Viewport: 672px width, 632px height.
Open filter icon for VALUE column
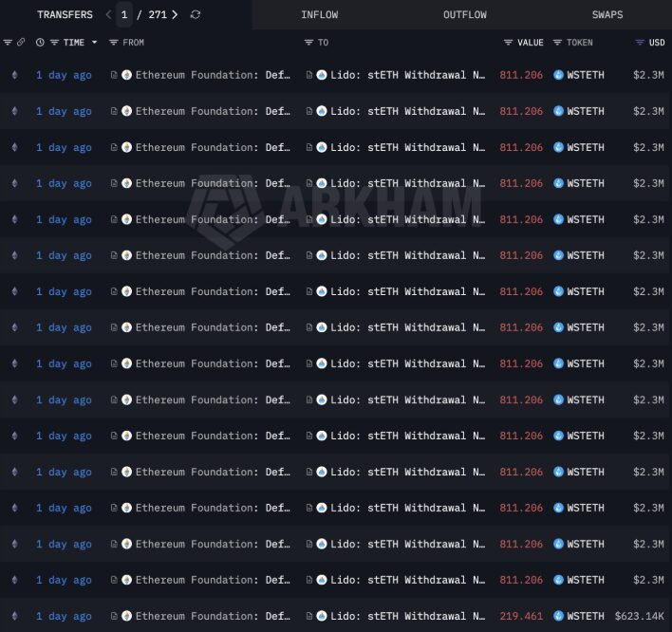(509, 43)
